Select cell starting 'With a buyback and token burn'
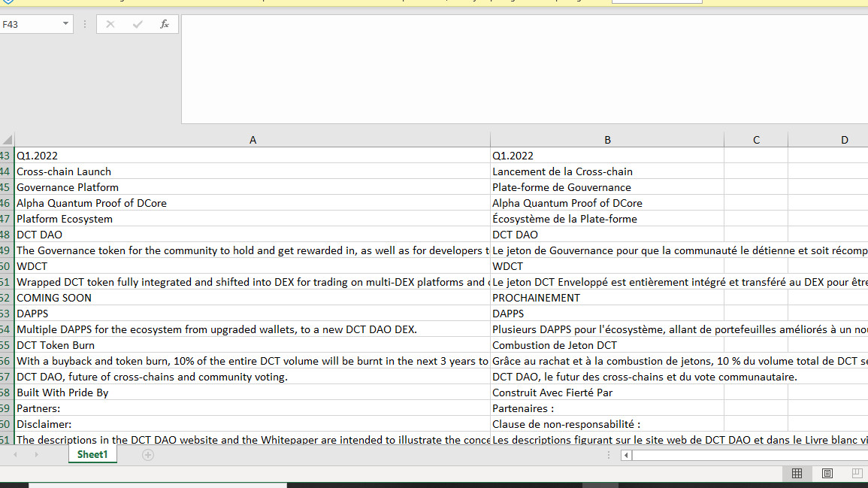The image size is (868, 488). tap(253, 361)
